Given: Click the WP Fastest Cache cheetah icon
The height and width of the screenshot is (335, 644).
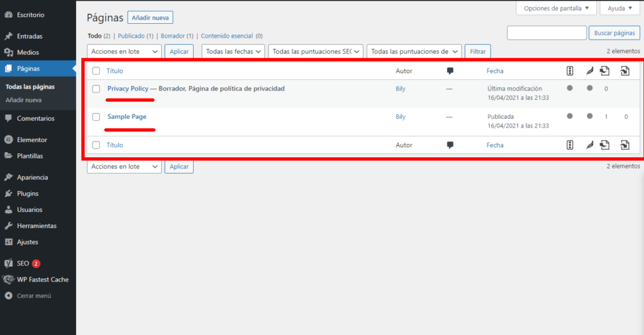Looking at the screenshot, I should tap(8, 280).
